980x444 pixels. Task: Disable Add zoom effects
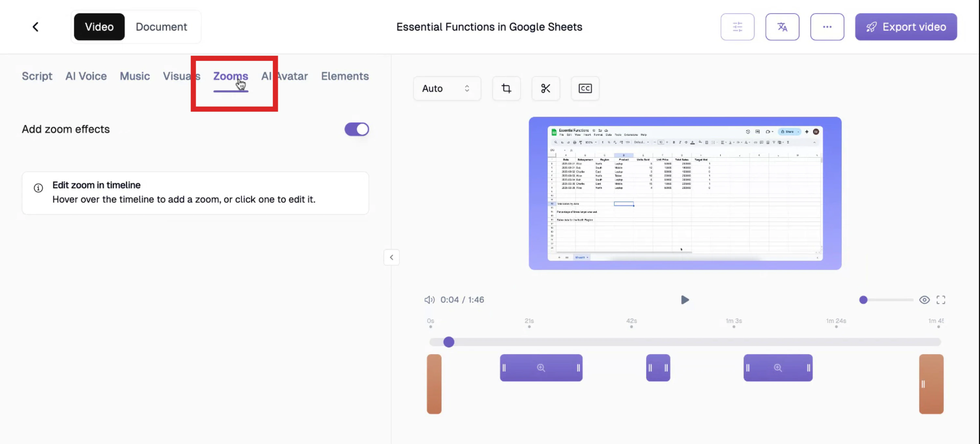point(356,129)
